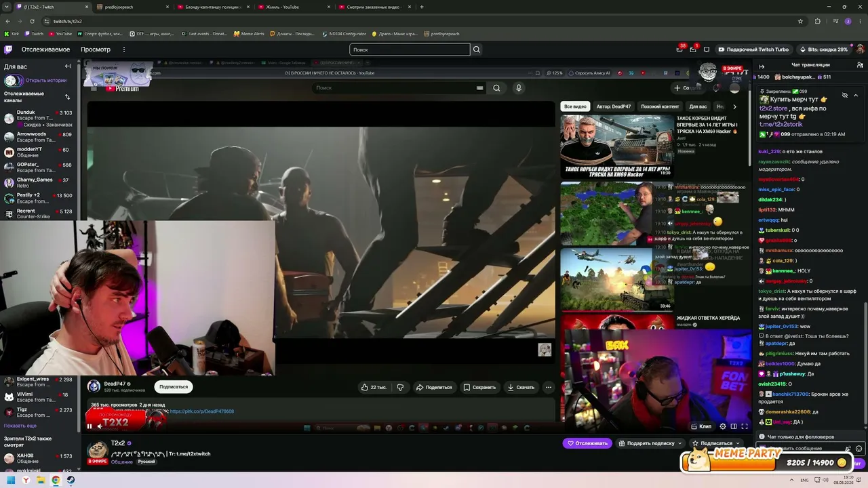Viewport: 868px width, 488px height.
Task: Follow the channel with 'Отслеживать'
Action: 587,443
